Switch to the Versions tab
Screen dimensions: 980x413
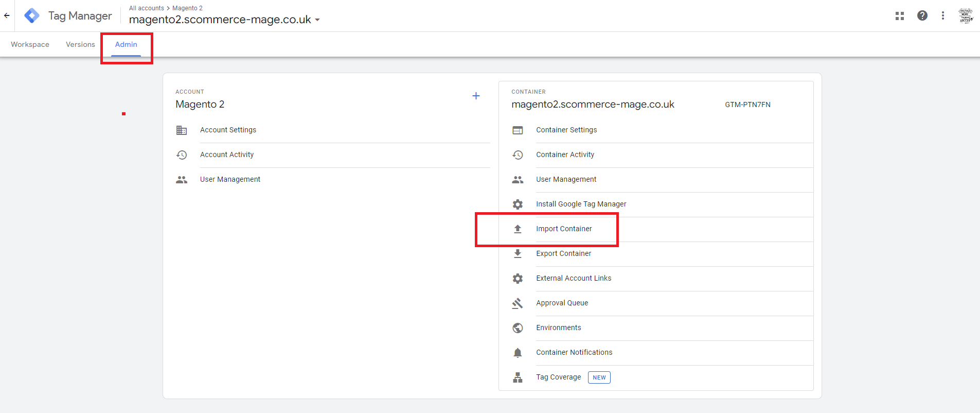tap(80, 45)
